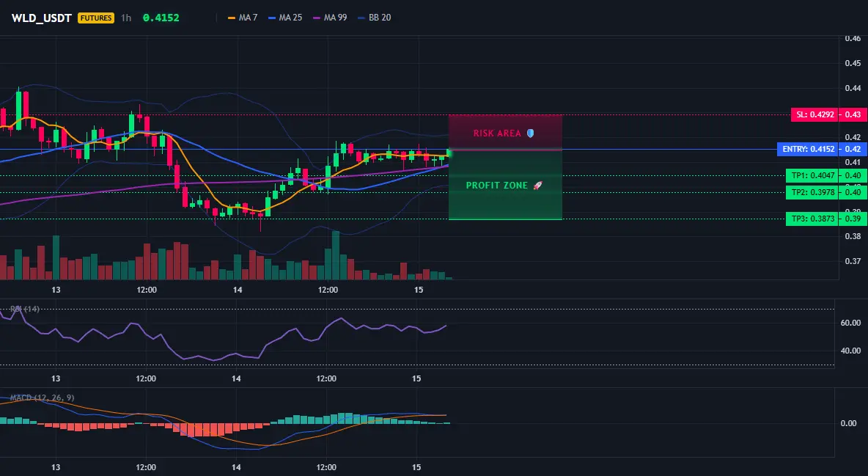This screenshot has width=868, height=476.
Task: Click the MACD (12, 26, 9) indicator label
Action: 42,398
